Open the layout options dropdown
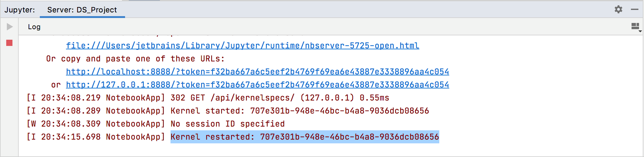This screenshot has height=157, width=644. (636, 27)
